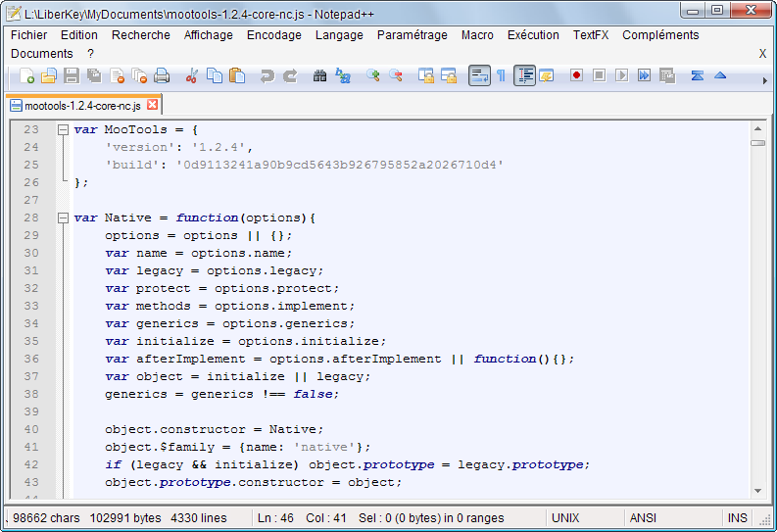This screenshot has height=532, width=777.
Task: Click the Notepad++ title bar app icon
Action: pos(14,13)
